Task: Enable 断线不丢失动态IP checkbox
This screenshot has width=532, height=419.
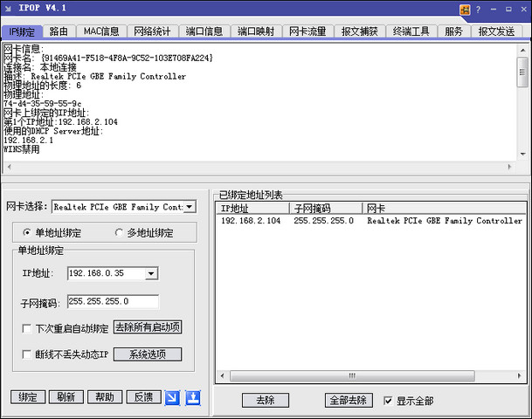Action: point(27,354)
